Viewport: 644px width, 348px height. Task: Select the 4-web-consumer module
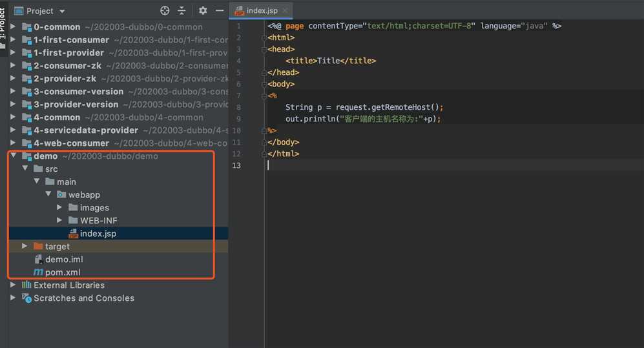[71, 143]
